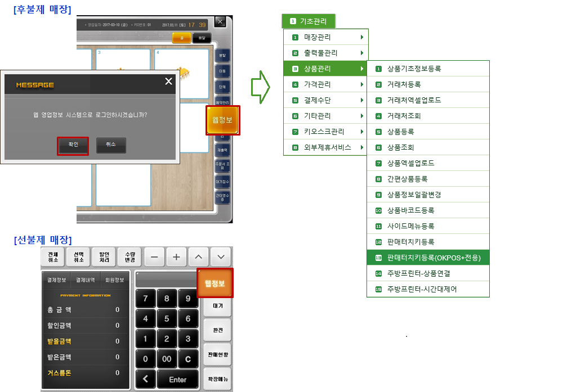Click 취소 in the message dialog
The width and height of the screenshot is (581, 392).
[x=111, y=145]
